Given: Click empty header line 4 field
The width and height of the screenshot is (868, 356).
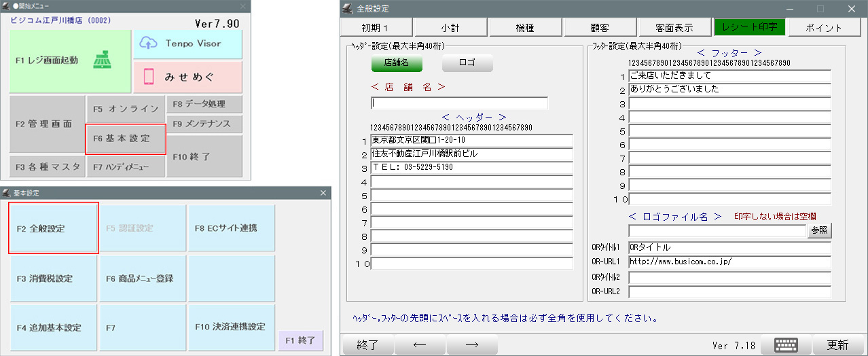Looking at the screenshot, I should pos(471,182).
